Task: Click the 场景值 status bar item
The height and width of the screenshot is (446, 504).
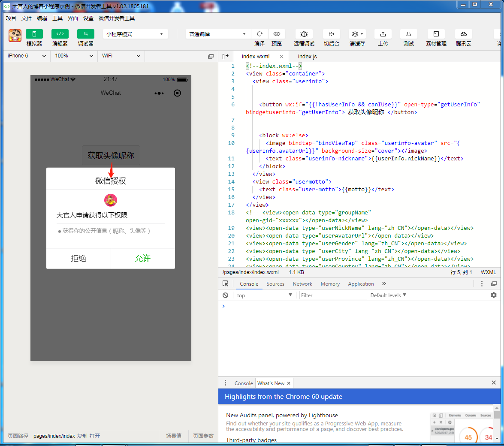Action: pyautogui.click(x=174, y=436)
